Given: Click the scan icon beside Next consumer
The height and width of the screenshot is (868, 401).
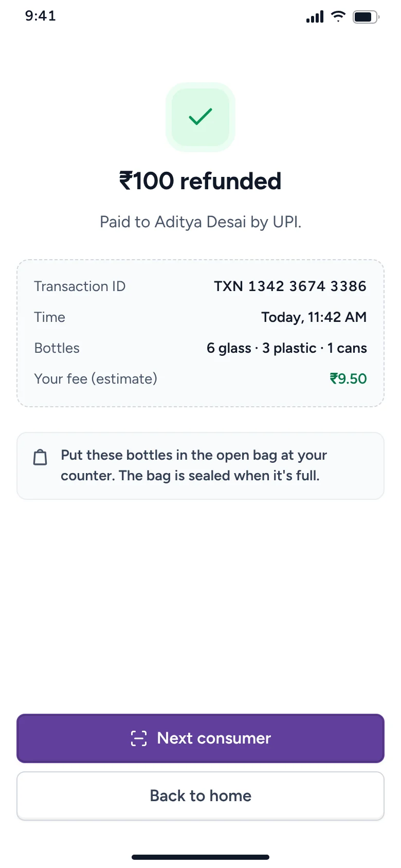Looking at the screenshot, I should (x=139, y=738).
